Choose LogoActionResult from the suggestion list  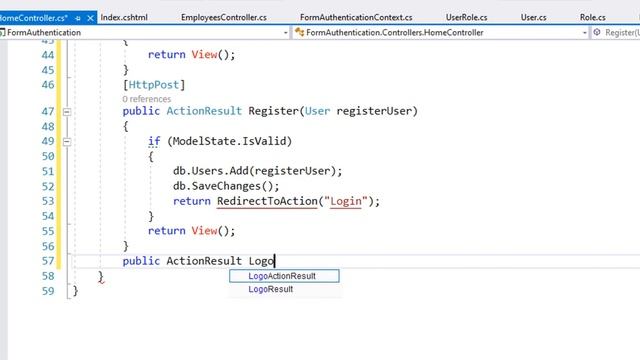tap(284, 276)
